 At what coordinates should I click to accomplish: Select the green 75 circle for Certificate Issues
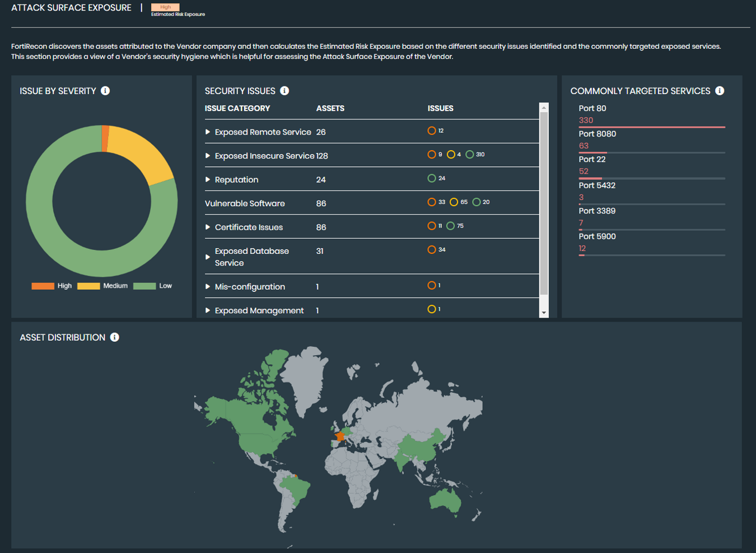[450, 226]
